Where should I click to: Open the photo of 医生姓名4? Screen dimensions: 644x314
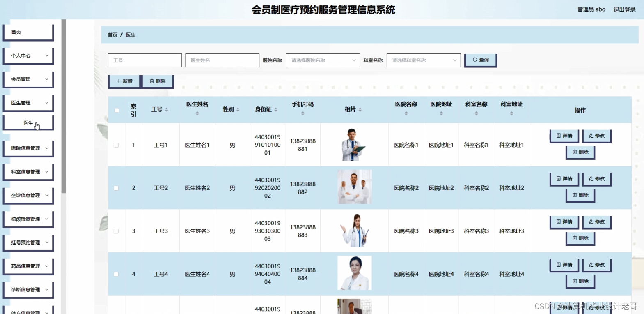point(354,273)
